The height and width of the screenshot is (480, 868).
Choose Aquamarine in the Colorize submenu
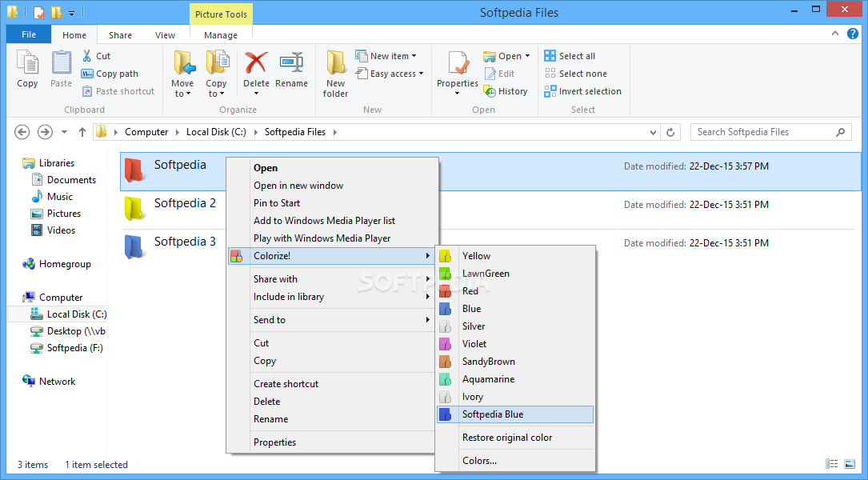[515, 379]
